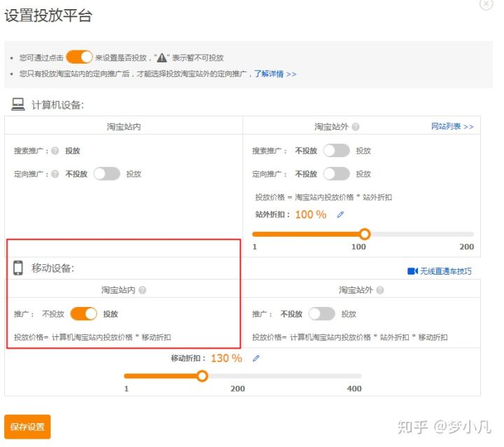The height and width of the screenshot is (447, 504).
Task: Click the warning triangle icon in the tips
Action: pyautogui.click(x=162, y=58)
